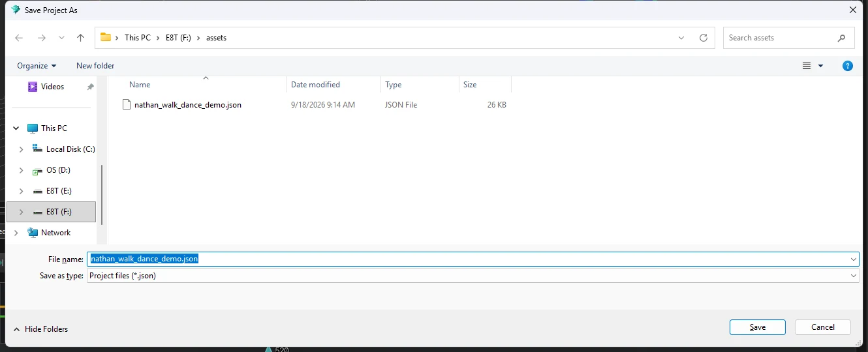Viewport: 868px width, 352px height.
Task: Open the File name dropdown arrow
Action: [854, 259]
